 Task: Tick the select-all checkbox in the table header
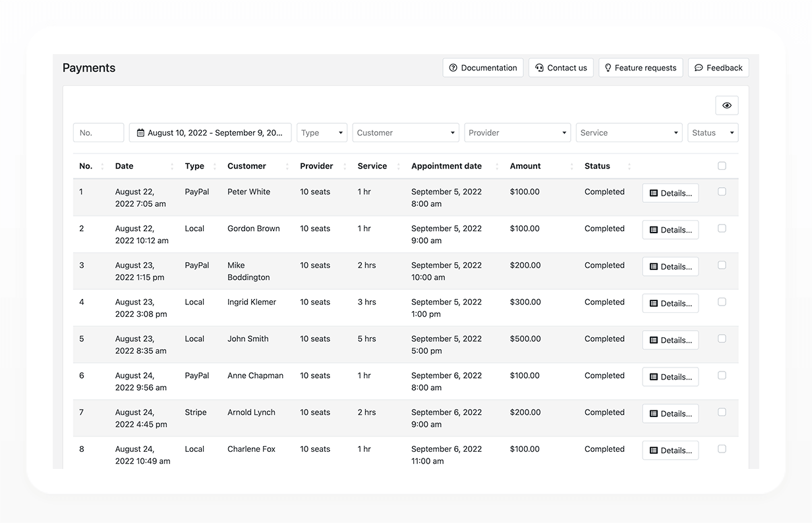[722, 166]
